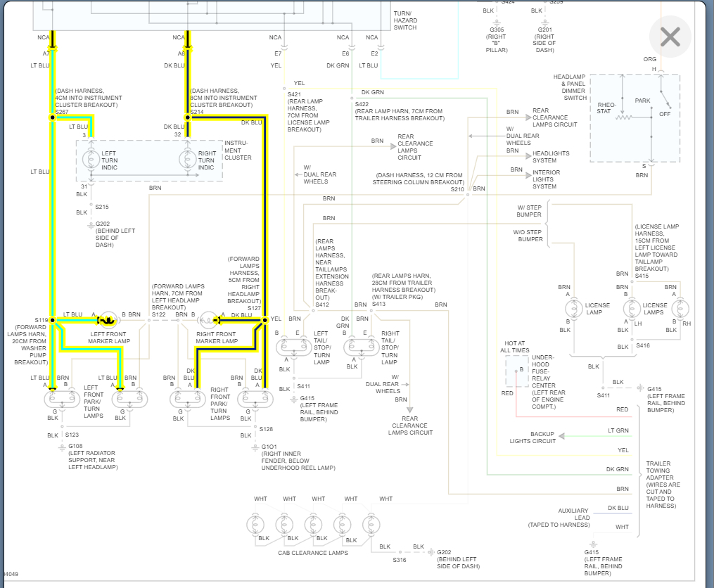Click the G101 ground symbol
This screenshot has width=714, height=588.
pyautogui.click(x=255, y=448)
